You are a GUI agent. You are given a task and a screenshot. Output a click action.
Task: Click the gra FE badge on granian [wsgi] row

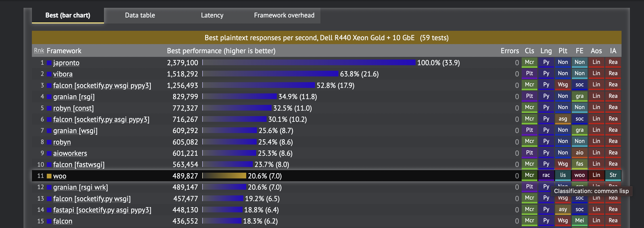click(580, 130)
